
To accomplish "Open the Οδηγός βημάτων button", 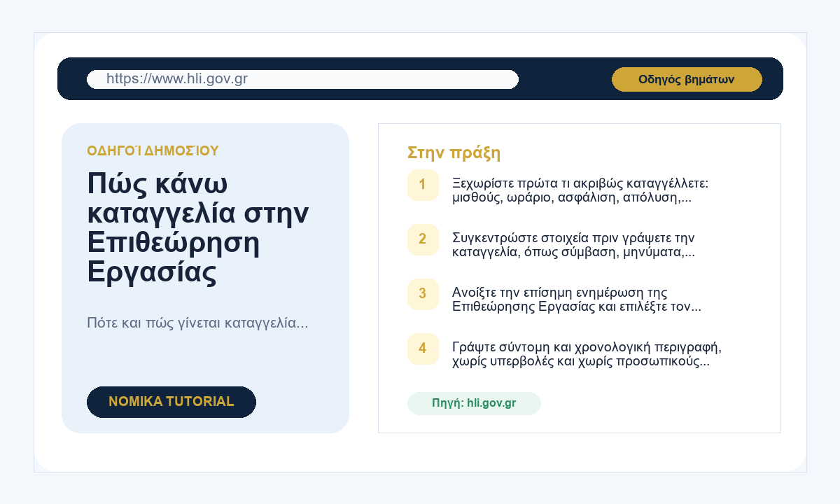I will pos(687,79).
